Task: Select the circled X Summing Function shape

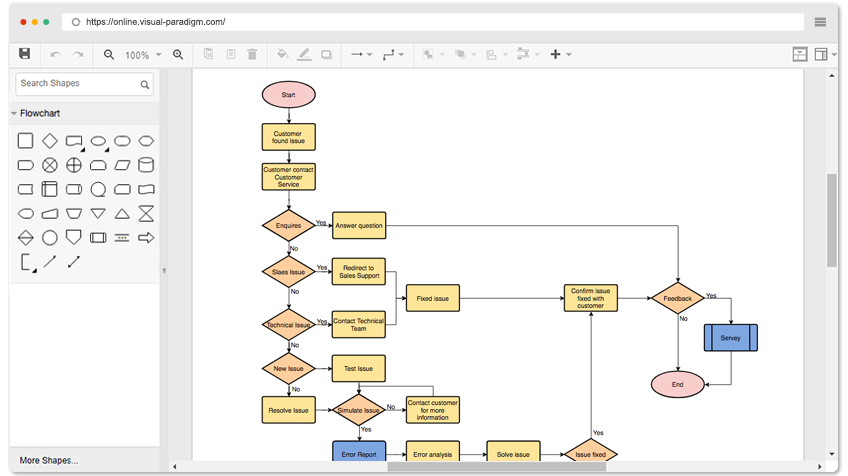Action: coord(50,165)
